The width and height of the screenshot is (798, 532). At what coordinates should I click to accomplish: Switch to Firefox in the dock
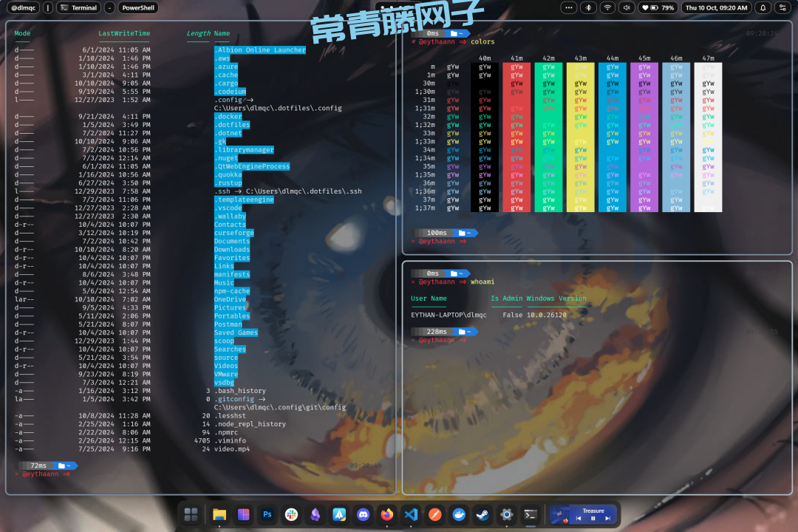pos(386,514)
